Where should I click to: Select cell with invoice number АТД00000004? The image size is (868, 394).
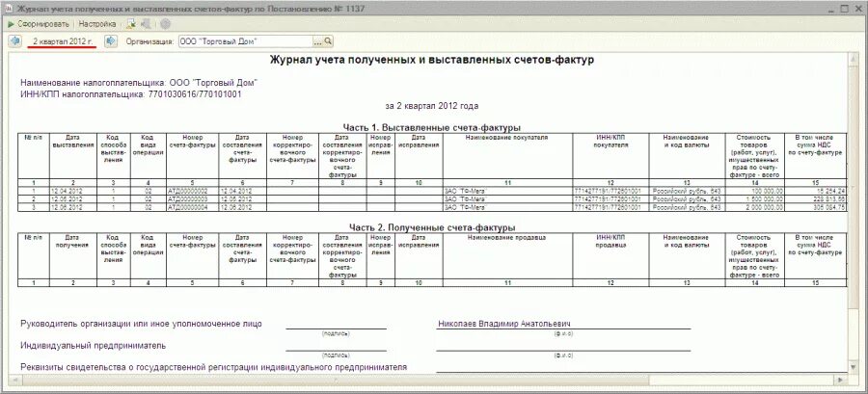click(193, 207)
